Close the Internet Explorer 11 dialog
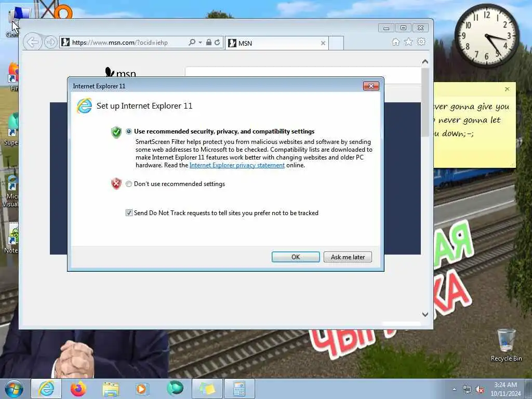This screenshot has height=399, width=532. tap(371, 86)
